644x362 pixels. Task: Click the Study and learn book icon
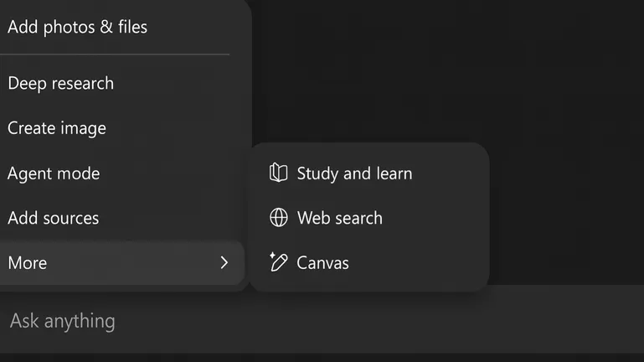(278, 173)
